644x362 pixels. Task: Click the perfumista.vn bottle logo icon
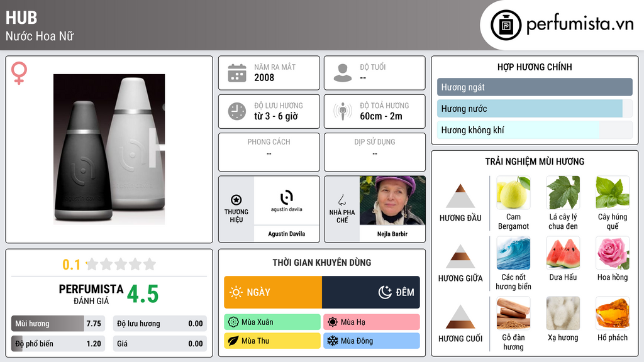[x=506, y=25]
